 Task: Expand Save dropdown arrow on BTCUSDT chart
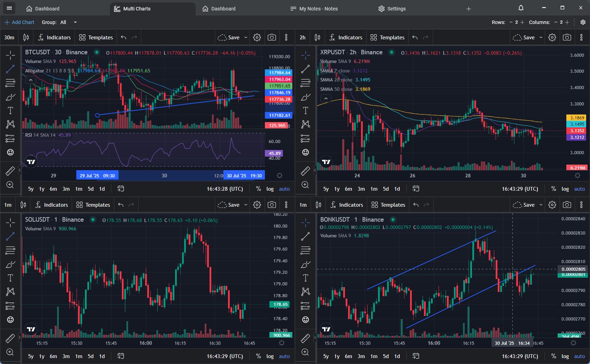click(246, 37)
